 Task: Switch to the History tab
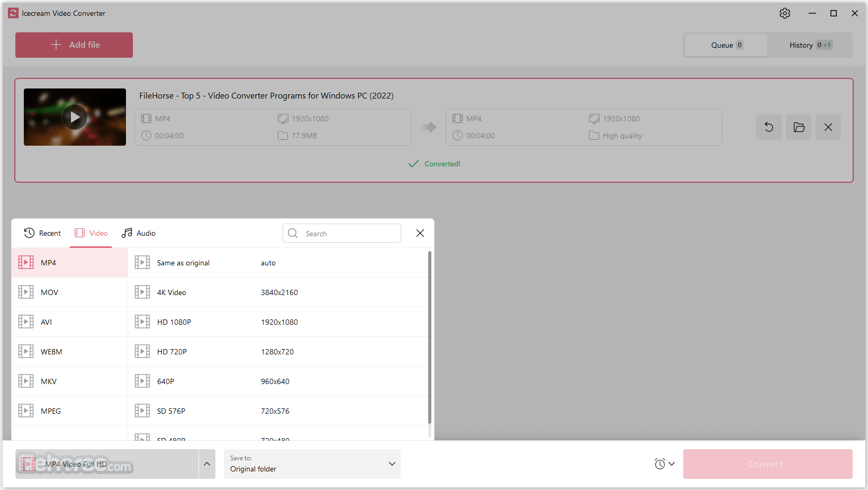point(810,45)
